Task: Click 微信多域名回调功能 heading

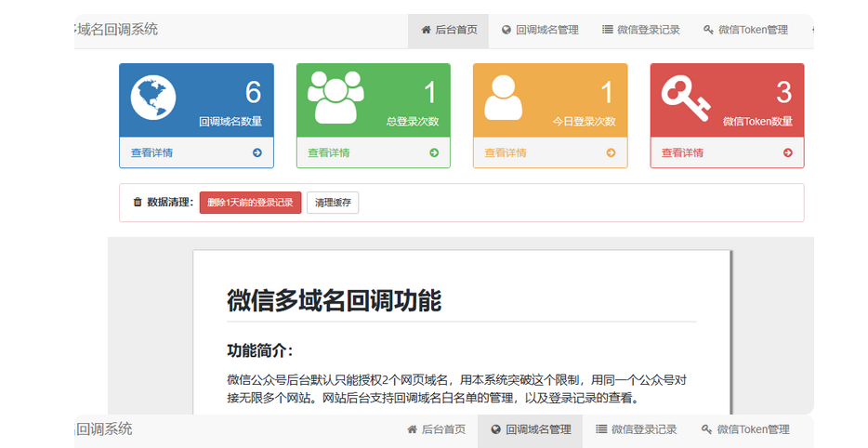Action: (x=334, y=301)
